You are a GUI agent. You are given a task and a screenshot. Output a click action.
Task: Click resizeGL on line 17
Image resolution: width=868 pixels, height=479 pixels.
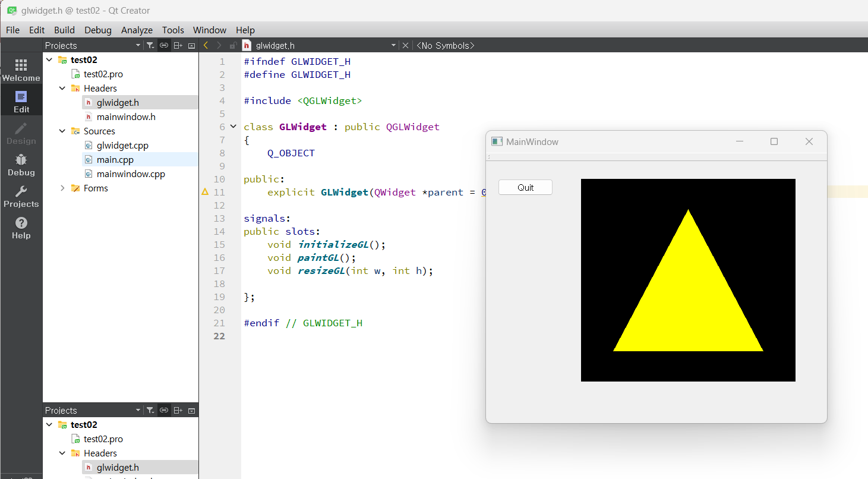[x=321, y=270]
